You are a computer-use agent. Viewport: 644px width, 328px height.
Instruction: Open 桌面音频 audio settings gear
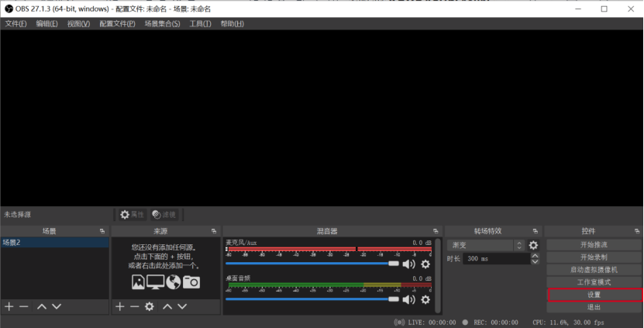coord(425,299)
